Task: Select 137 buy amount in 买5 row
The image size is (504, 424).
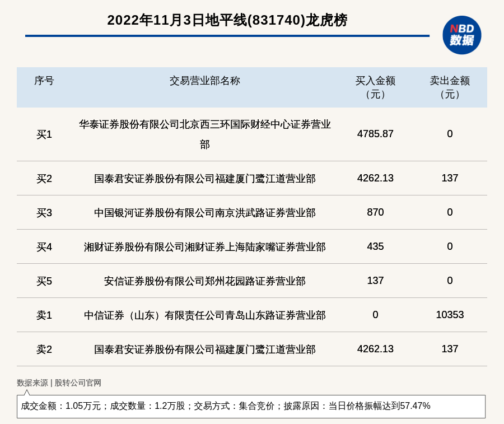Action: coord(375,281)
